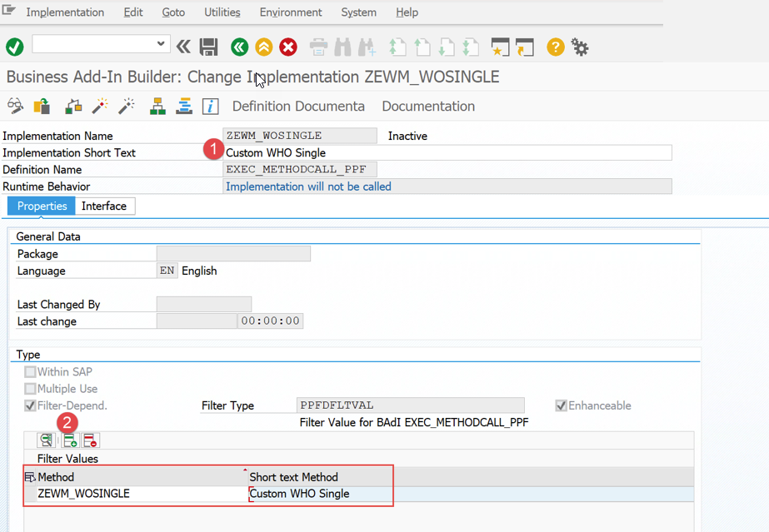The height and width of the screenshot is (532, 769).
Task: Open the Goto menu
Action: tap(173, 12)
